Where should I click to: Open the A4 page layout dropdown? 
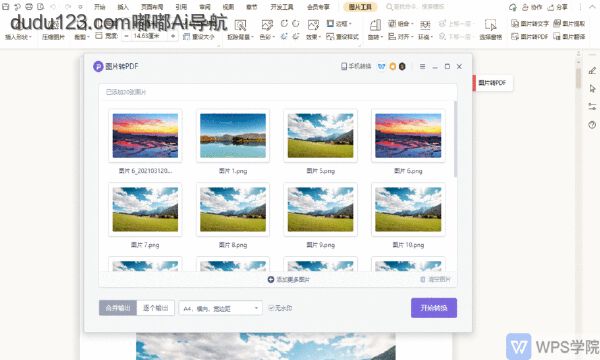click(220, 308)
